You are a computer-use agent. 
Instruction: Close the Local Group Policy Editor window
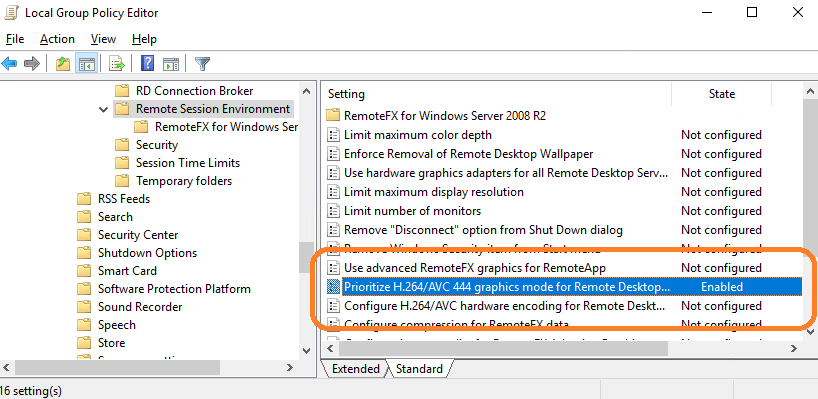coord(798,12)
